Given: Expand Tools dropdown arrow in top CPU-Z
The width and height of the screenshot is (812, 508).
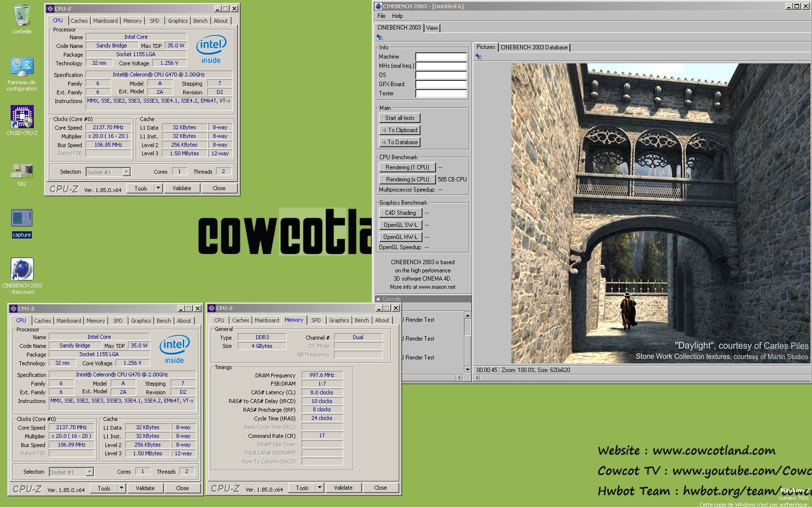Looking at the screenshot, I should (158, 188).
